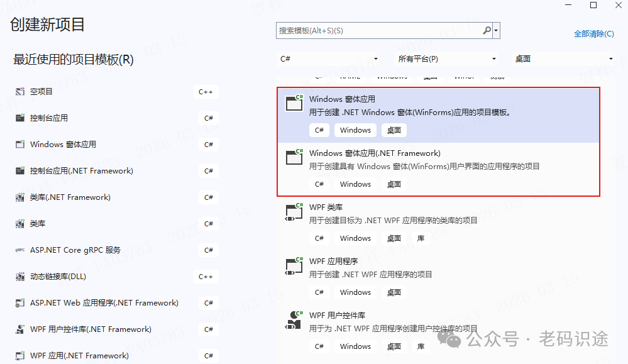Viewport: 628px width, 364px height.
Task: Open the 所有平台 platform filter dropdown
Action: pyautogui.click(x=448, y=58)
